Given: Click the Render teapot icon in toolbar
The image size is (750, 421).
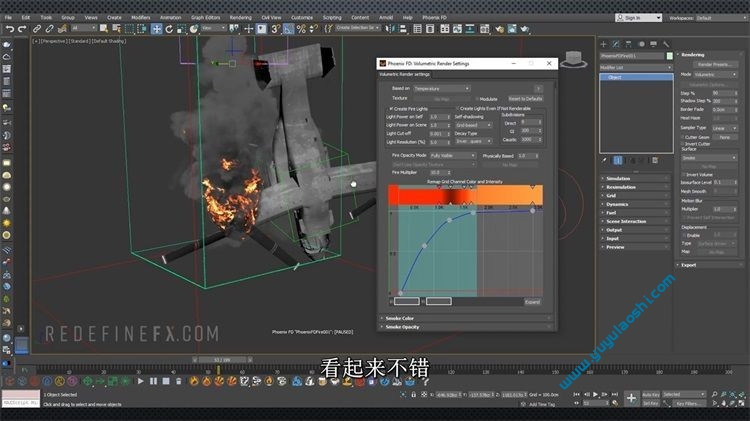Looking at the screenshot, I should (x=525, y=29).
